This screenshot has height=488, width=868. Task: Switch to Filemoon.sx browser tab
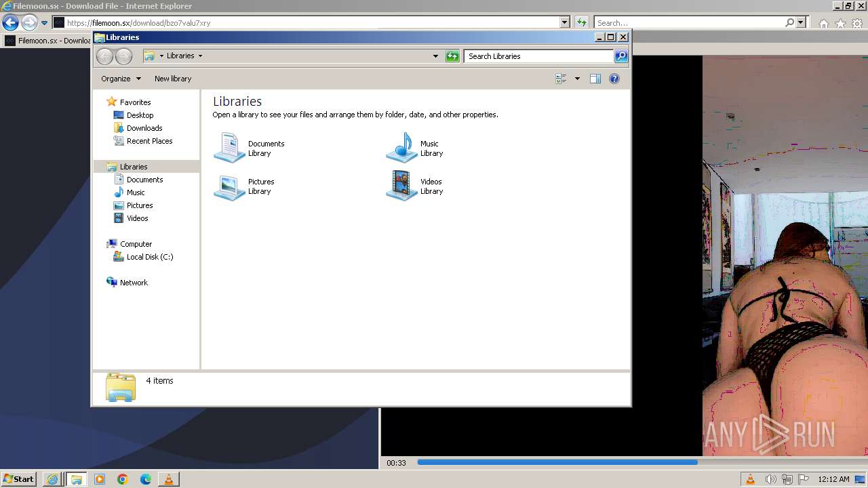[47, 41]
